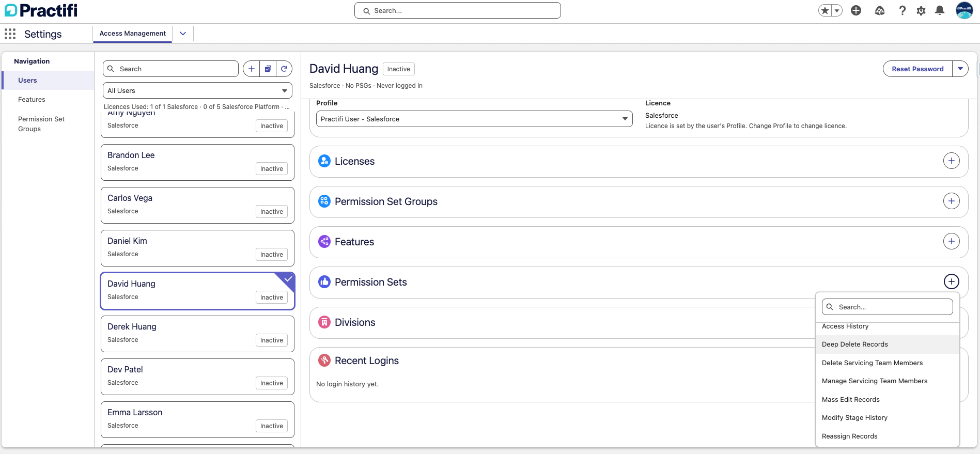The image size is (980, 454).
Task: Open the Trailhead guidance icon
Action: coord(879,10)
